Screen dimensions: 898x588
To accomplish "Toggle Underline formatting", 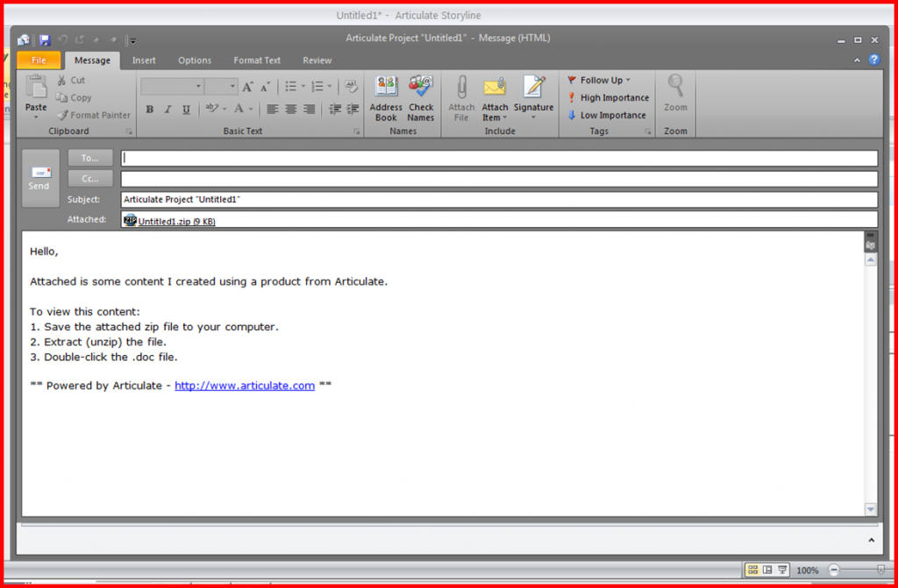I will pyautogui.click(x=186, y=110).
